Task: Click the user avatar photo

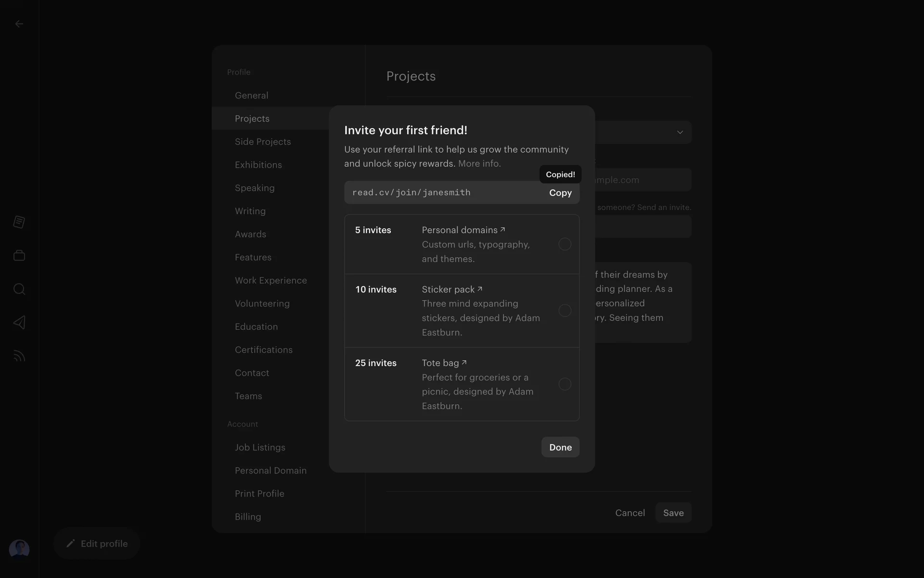Action: (19, 549)
